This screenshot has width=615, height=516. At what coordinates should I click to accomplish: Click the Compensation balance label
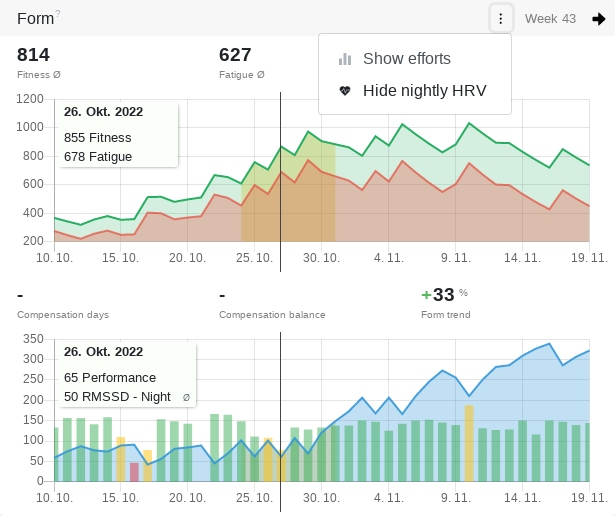(x=272, y=314)
